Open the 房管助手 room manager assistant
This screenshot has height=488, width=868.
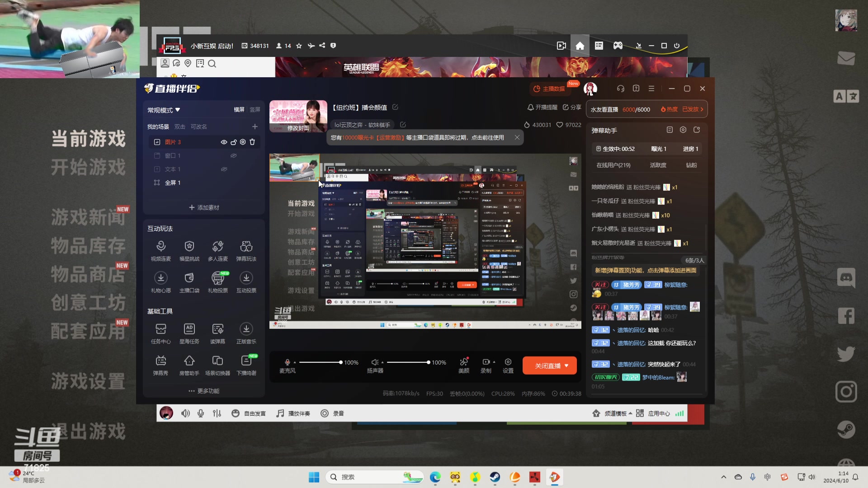(189, 365)
